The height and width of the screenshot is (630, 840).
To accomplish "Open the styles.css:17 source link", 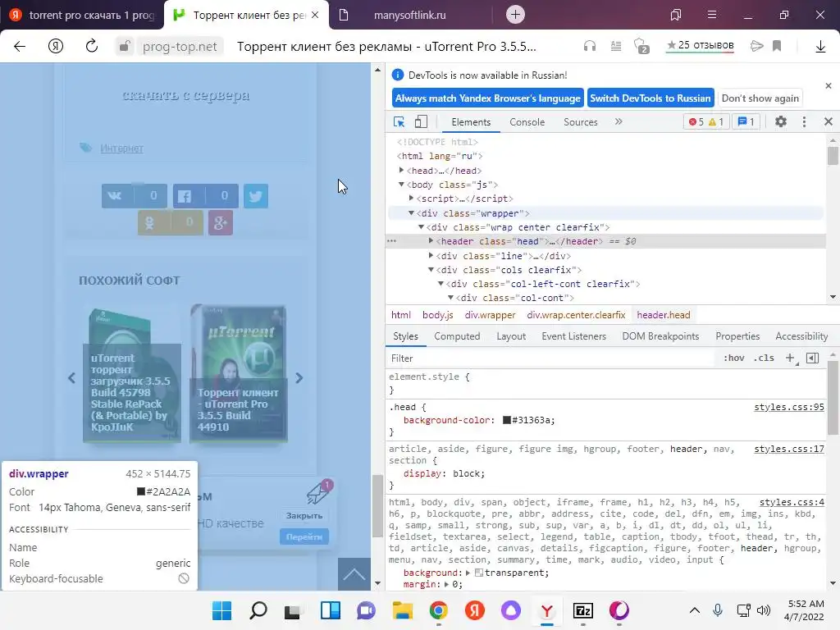I will pos(788,449).
